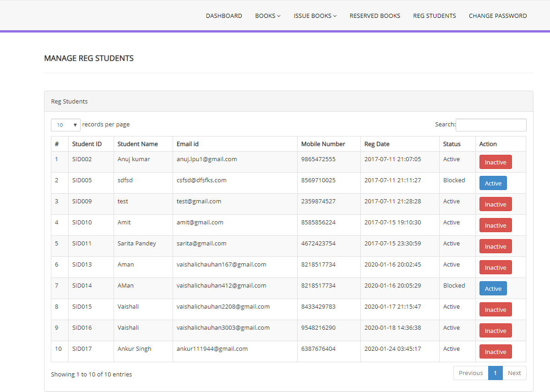Click inside the Search field

(491, 125)
